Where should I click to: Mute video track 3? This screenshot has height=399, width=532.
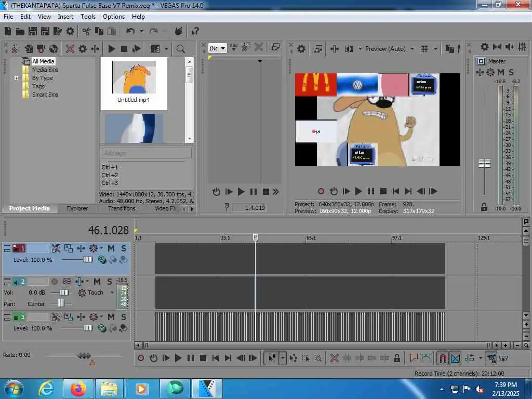tap(111, 317)
